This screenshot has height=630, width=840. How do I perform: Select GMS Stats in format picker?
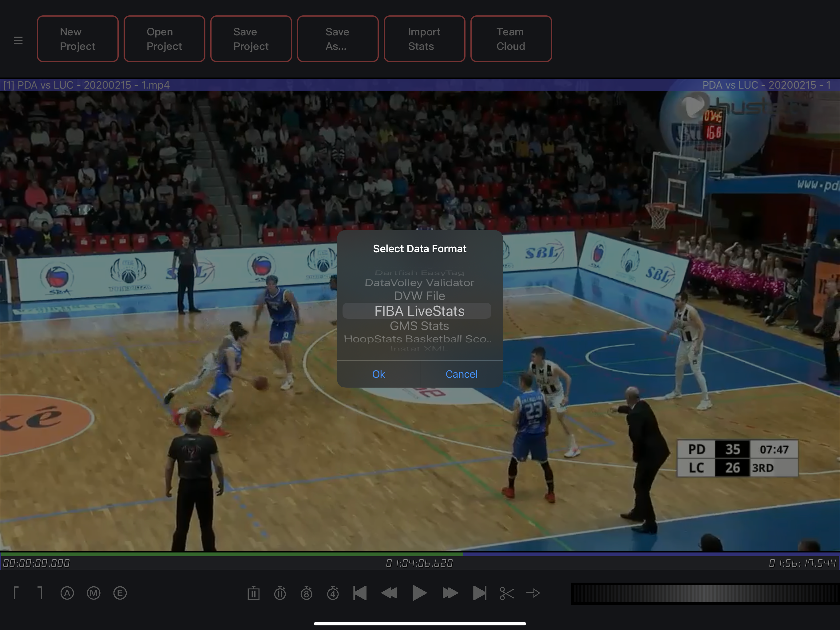tap(419, 326)
